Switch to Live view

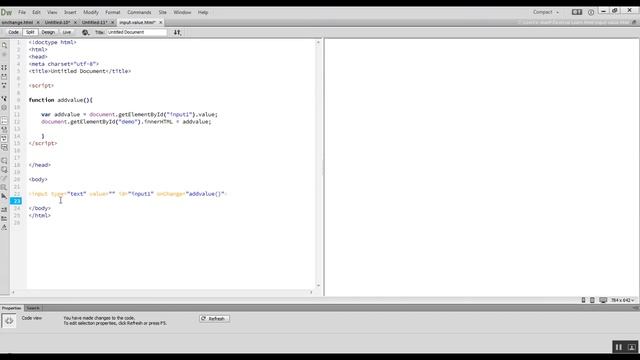pos(67,32)
